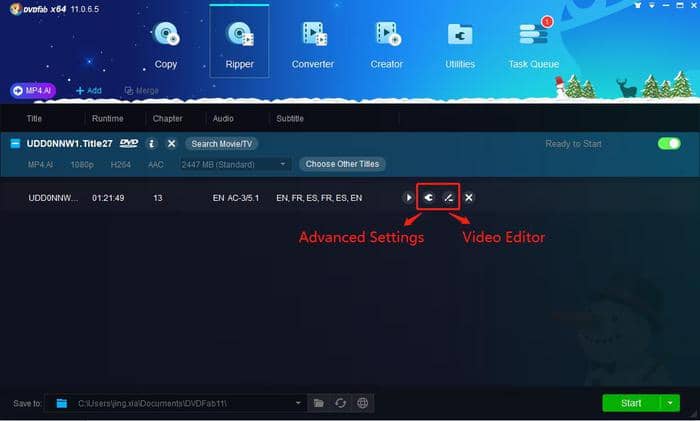Click Choose Other Titles

click(342, 164)
